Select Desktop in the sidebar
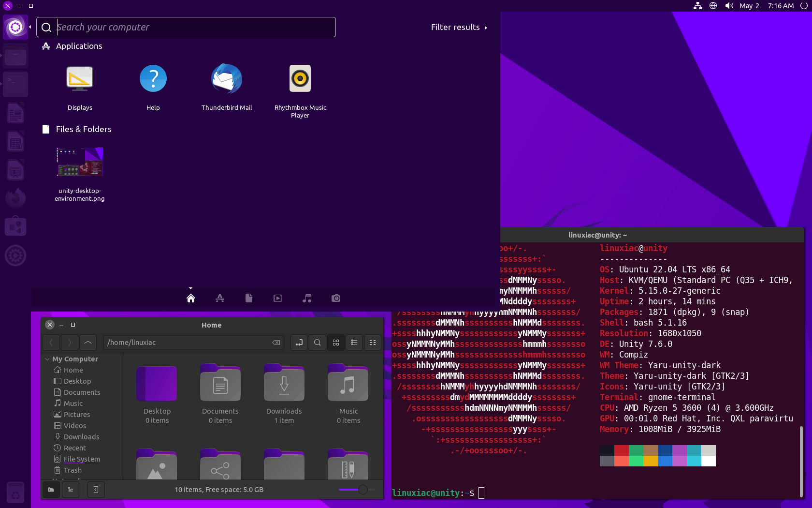Viewport: 812px width, 508px height. [x=77, y=381]
